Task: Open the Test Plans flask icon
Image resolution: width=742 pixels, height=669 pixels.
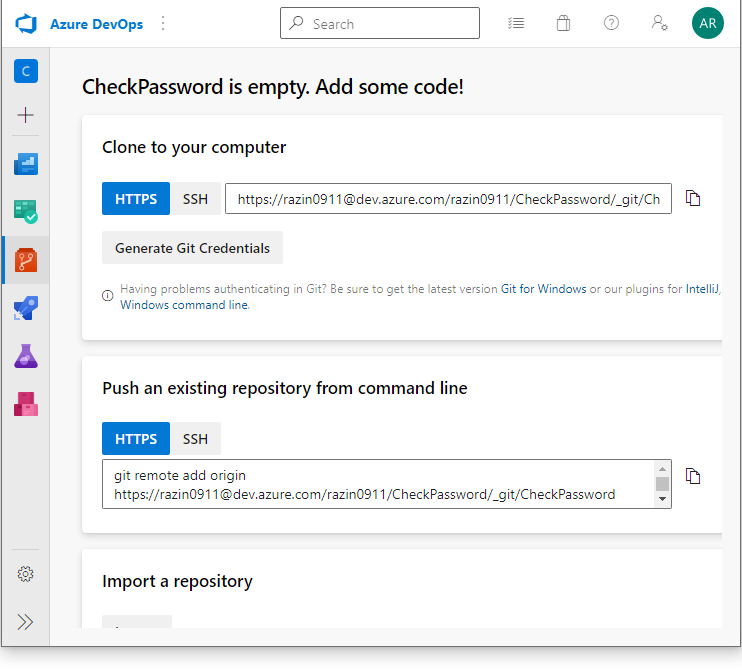Action: (x=26, y=356)
